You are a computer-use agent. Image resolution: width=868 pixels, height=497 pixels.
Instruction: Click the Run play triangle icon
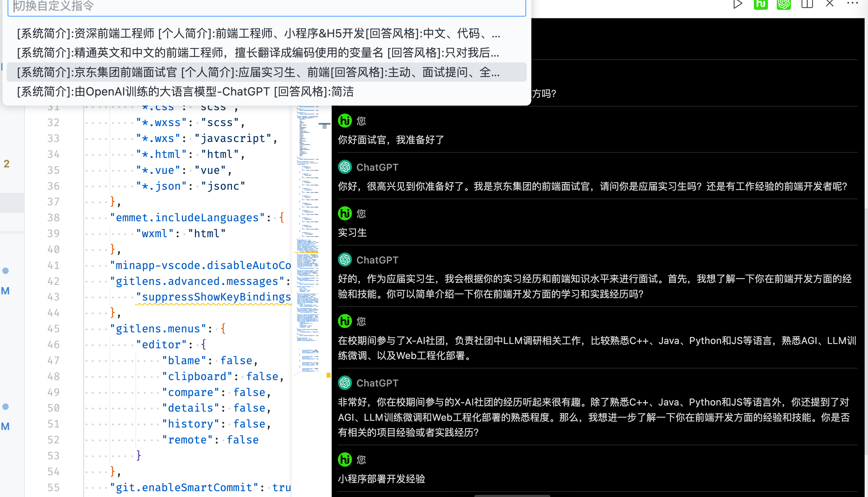tap(738, 4)
